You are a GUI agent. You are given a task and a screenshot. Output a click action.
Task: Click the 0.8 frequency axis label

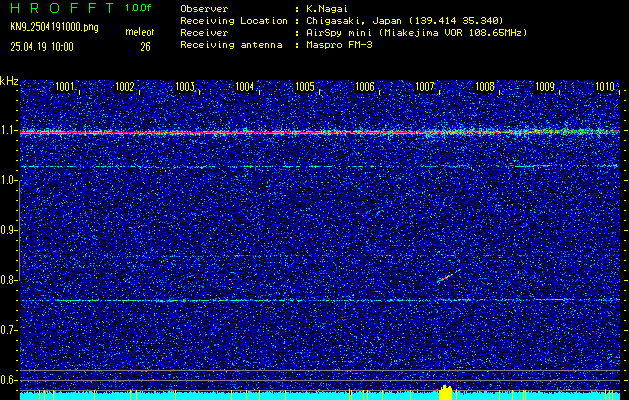click(x=8, y=280)
